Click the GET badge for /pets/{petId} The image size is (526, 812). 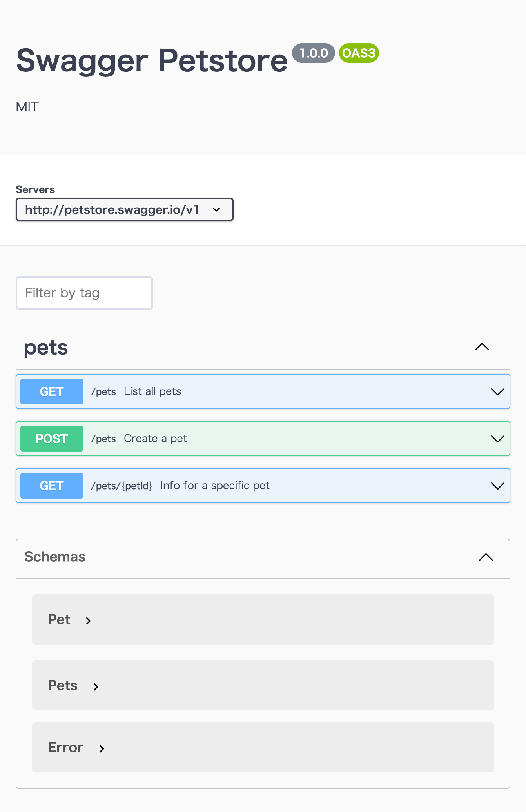coord(52,486)
